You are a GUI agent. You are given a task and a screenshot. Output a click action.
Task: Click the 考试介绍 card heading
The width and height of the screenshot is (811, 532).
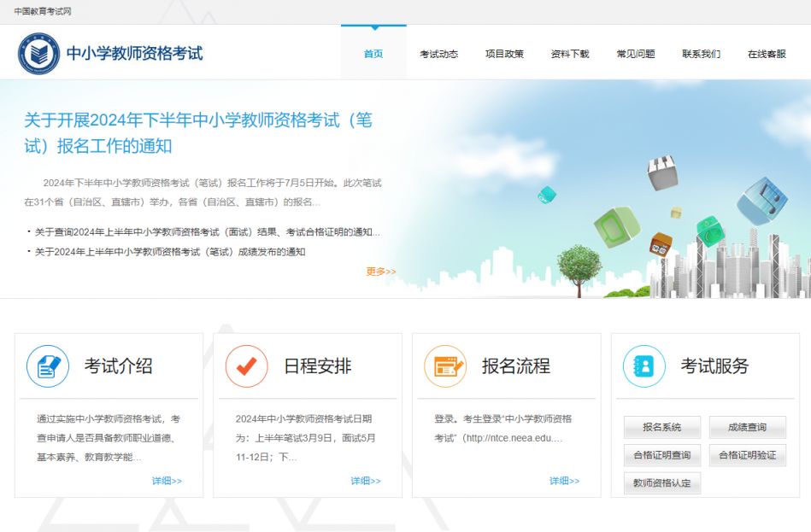click(119, 366)
